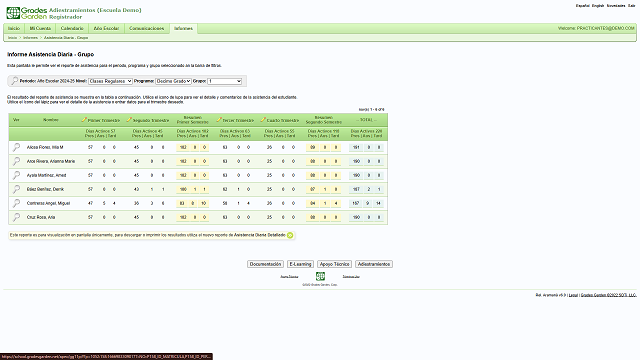Screen dimensions: 640x360
Task: View details magnifier for Cruz Rosa, Ana
Action: [16, 217]
